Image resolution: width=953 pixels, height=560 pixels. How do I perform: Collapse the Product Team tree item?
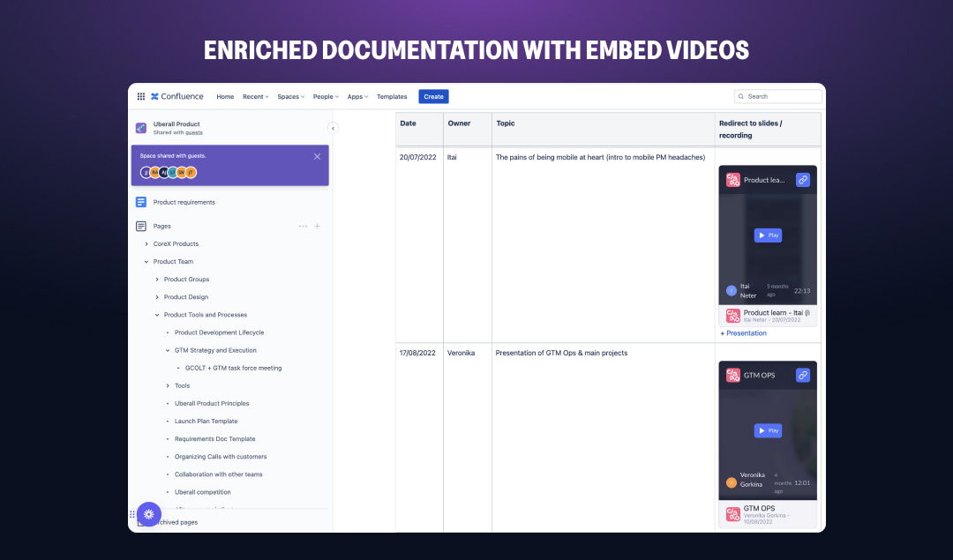(146, 262)
